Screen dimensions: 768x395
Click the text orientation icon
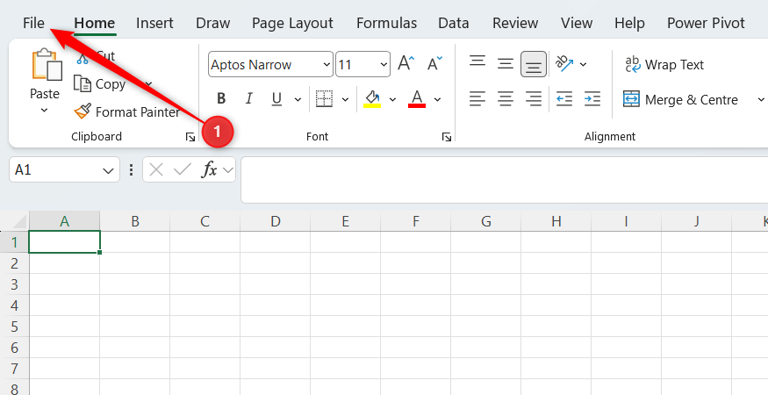(x=564, y=64)
